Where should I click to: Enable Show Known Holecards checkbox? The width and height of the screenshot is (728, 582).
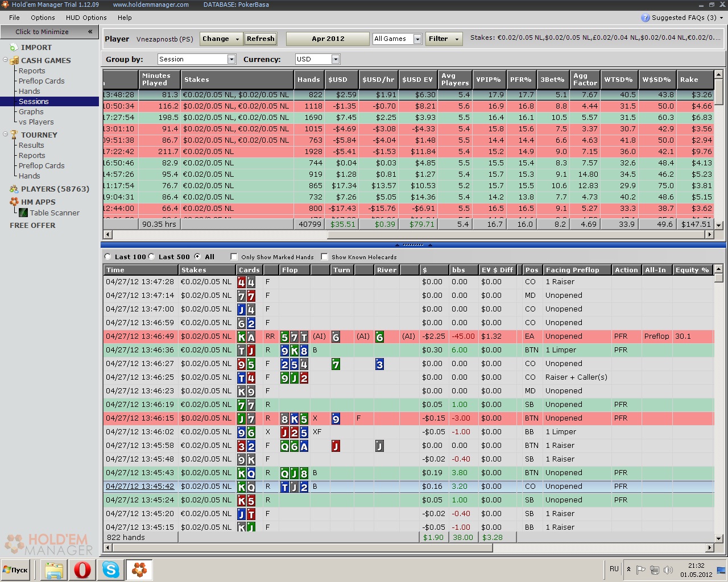[x=324, y=257]
